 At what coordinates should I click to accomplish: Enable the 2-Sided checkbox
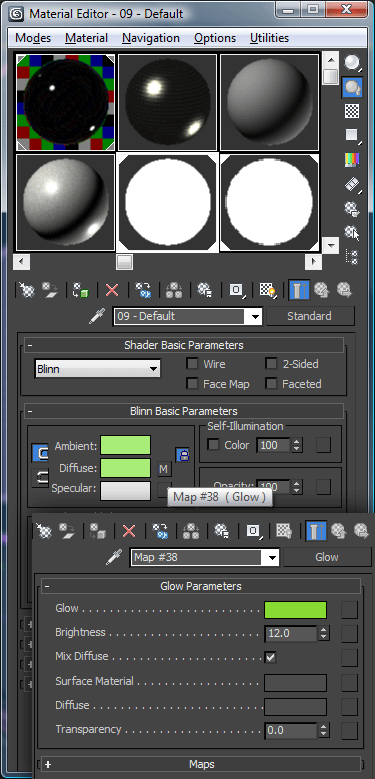pyautogui.click(x=271, y=364)
